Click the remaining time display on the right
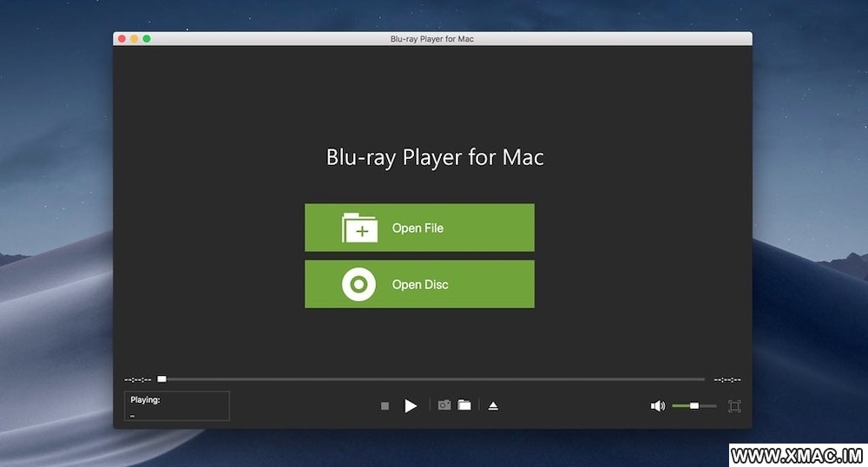868x467 pixels. pos(727,379)
